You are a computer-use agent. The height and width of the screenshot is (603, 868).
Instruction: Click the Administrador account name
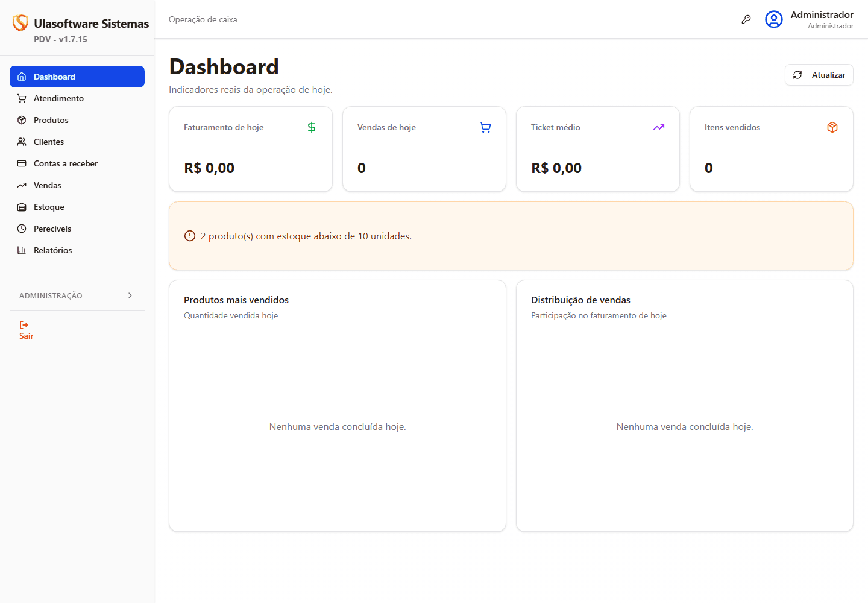click(822, 14)
